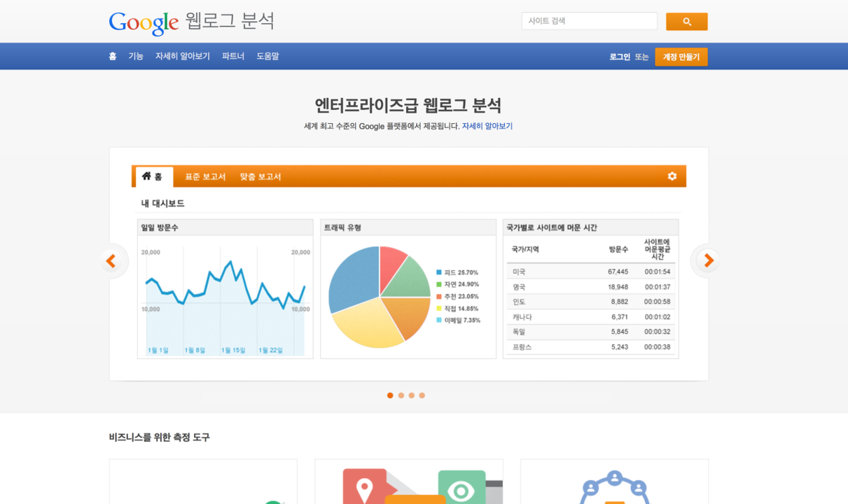
Task: Click 국가별로 사이트에 머문 시간 panel title
Action: click(x=552, y=227)
